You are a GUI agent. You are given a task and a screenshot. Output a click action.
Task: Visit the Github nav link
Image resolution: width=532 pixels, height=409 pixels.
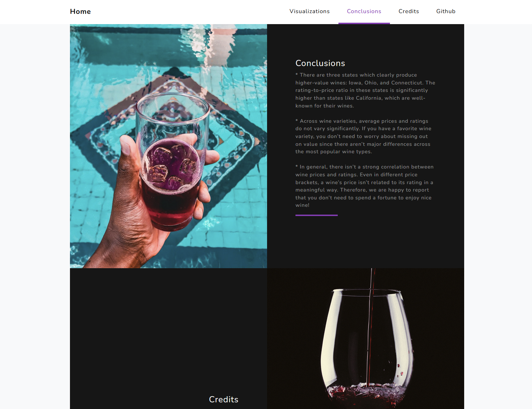coord(446,11)
